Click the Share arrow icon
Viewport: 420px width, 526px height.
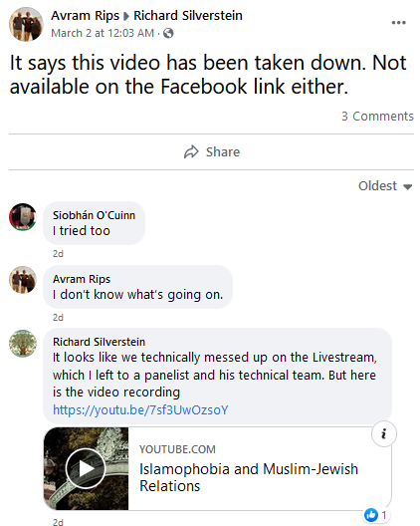coord(191,152)
